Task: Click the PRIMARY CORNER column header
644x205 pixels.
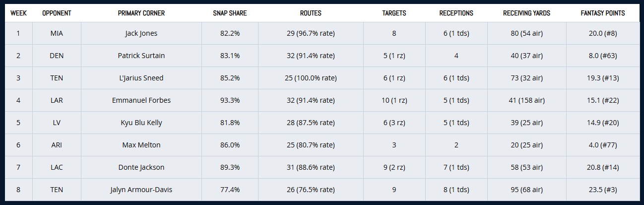Action: point(141,13)
